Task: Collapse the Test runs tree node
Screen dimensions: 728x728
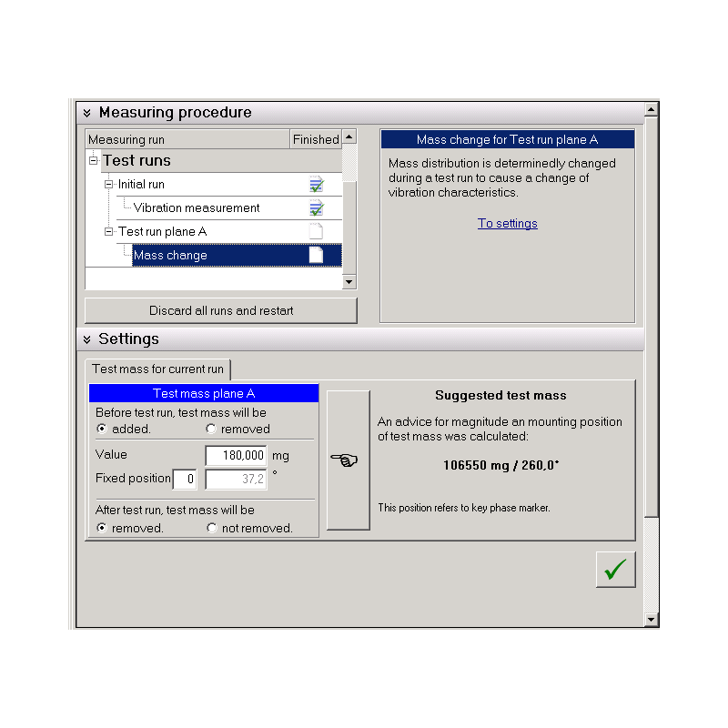Action: coord(93,161)
